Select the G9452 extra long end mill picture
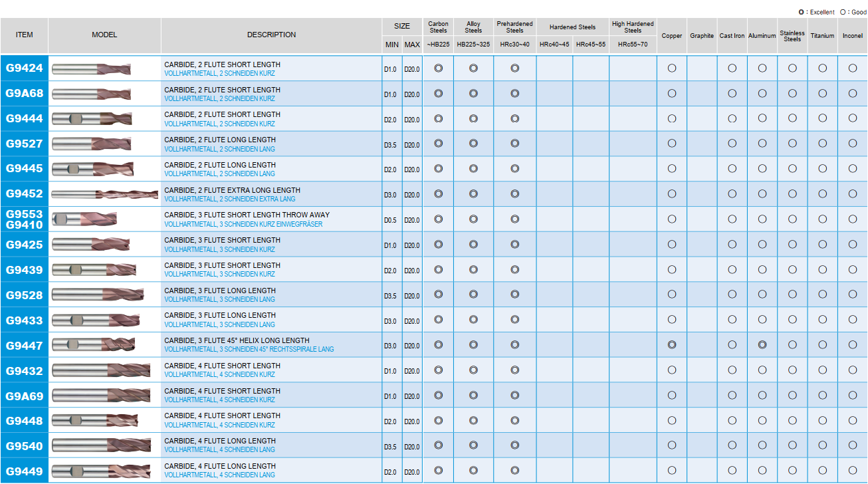868x484 pixels. (x=105, y=194)
